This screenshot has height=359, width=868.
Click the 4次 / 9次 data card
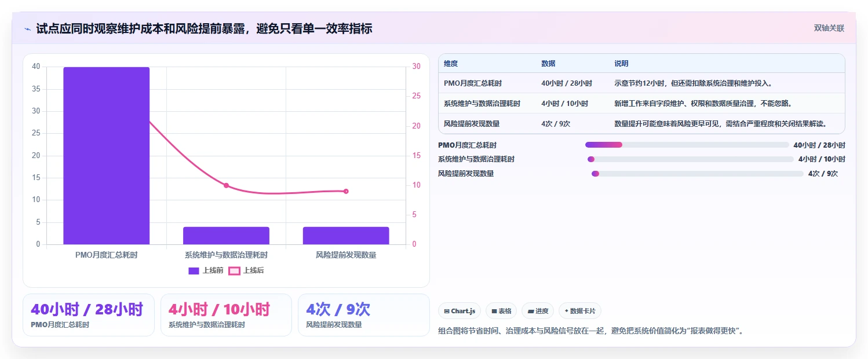(x=364, y=315)
